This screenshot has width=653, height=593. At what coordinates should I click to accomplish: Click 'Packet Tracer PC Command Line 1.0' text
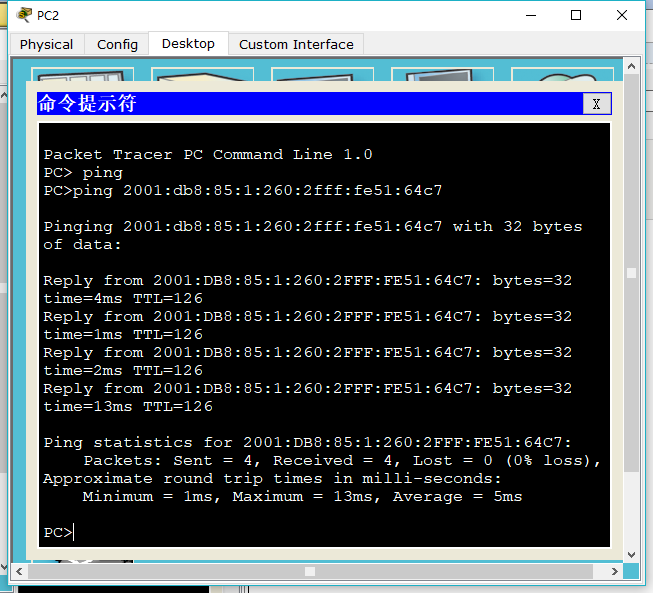coord(208,154)
